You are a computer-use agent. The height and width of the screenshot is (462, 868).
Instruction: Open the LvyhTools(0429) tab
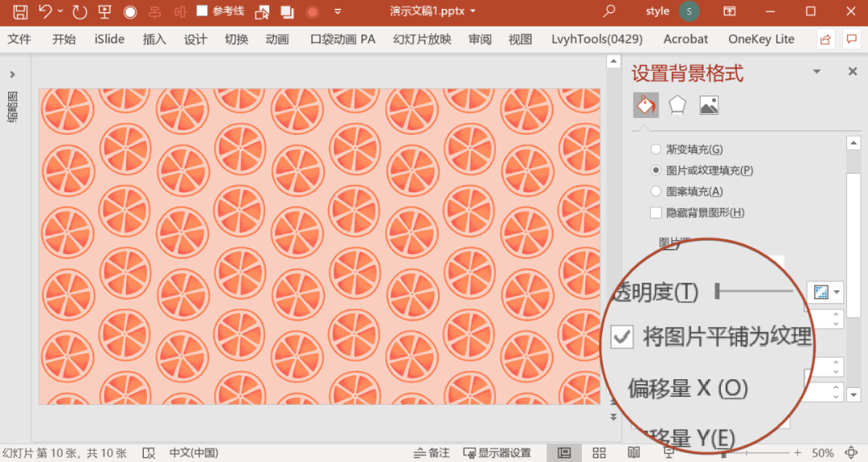(597, 39)
